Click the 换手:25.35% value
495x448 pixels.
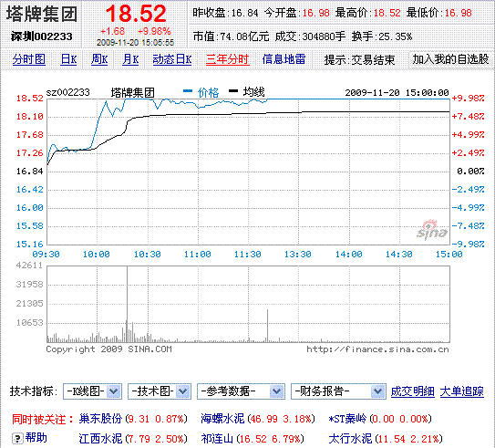[x=382, y=36]
